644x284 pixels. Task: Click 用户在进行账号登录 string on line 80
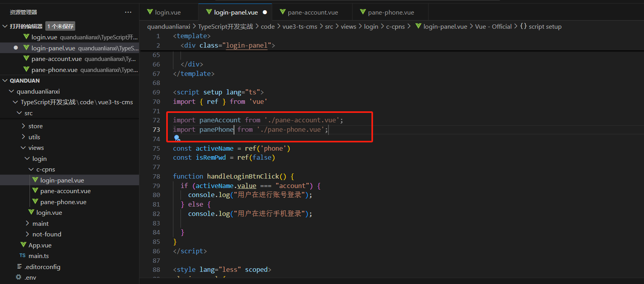(270, 195)
